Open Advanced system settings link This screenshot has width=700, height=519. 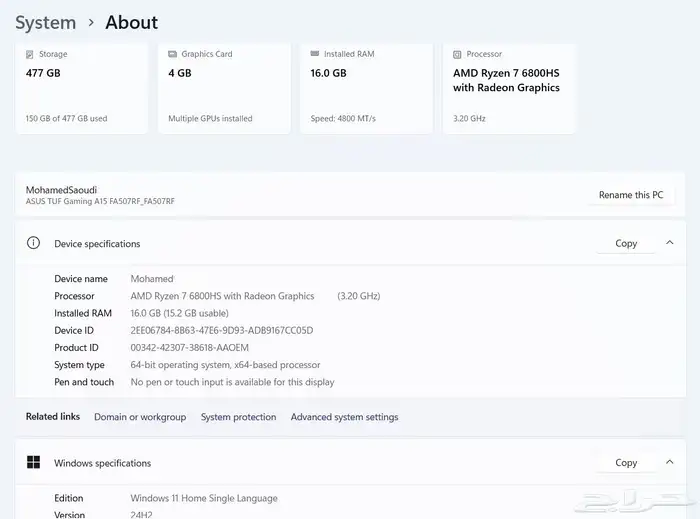click(x=344, y=417)
